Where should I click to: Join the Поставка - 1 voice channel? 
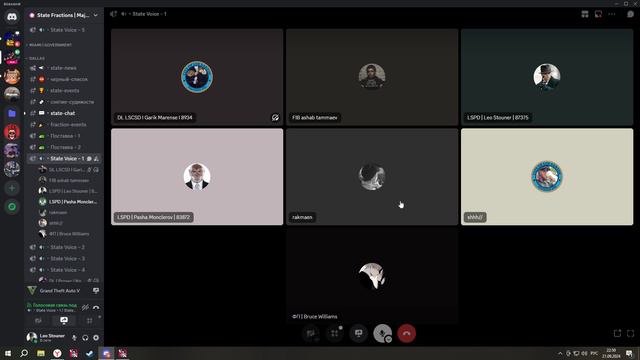click(64, 136)
